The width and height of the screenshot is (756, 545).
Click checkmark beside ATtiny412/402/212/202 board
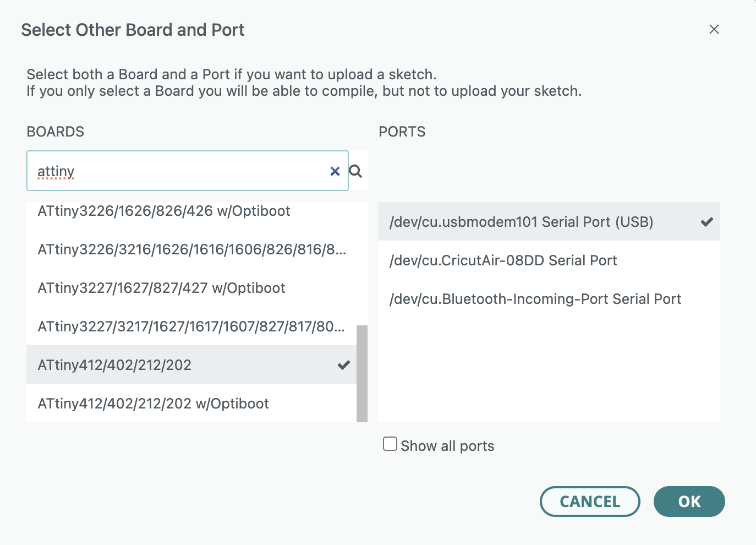click(x=344, y=365)
